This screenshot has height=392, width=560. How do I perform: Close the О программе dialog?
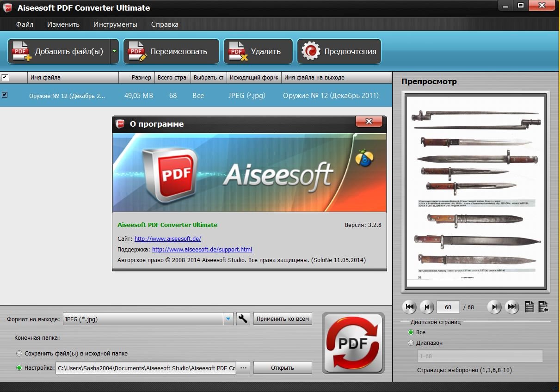click(369, 122)
